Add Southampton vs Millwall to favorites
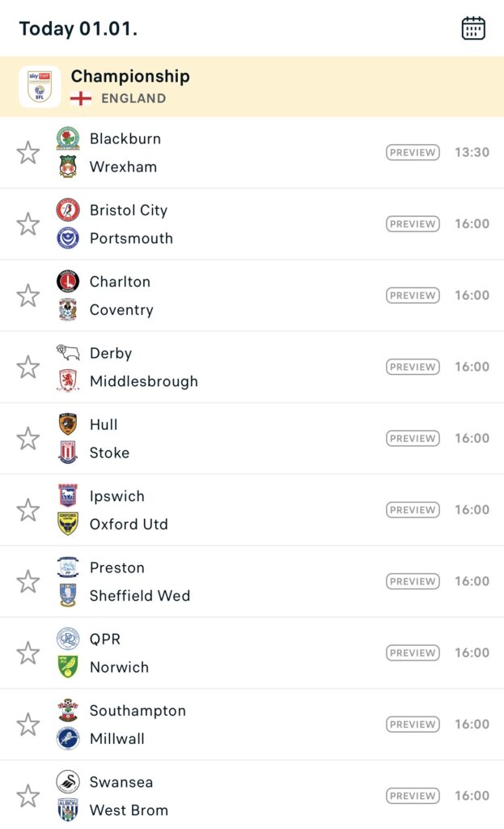504x829 pixels. pyautogui.click(x=28, y=725)
